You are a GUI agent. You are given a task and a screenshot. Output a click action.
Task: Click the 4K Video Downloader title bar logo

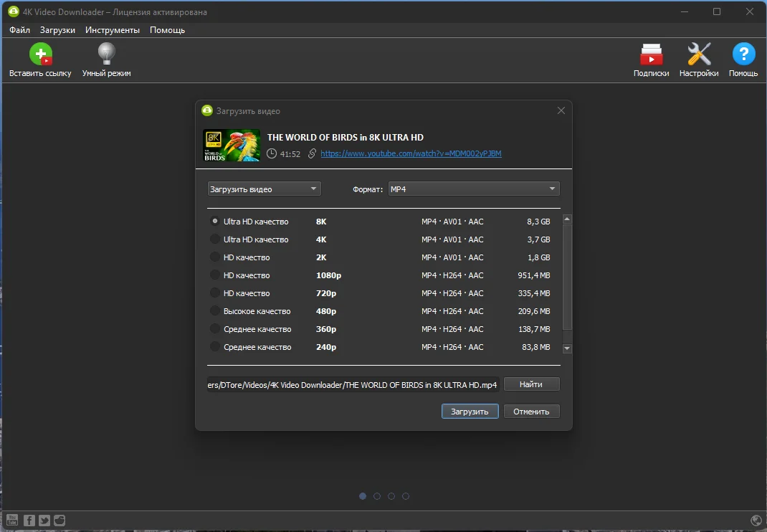pos(13,11)
